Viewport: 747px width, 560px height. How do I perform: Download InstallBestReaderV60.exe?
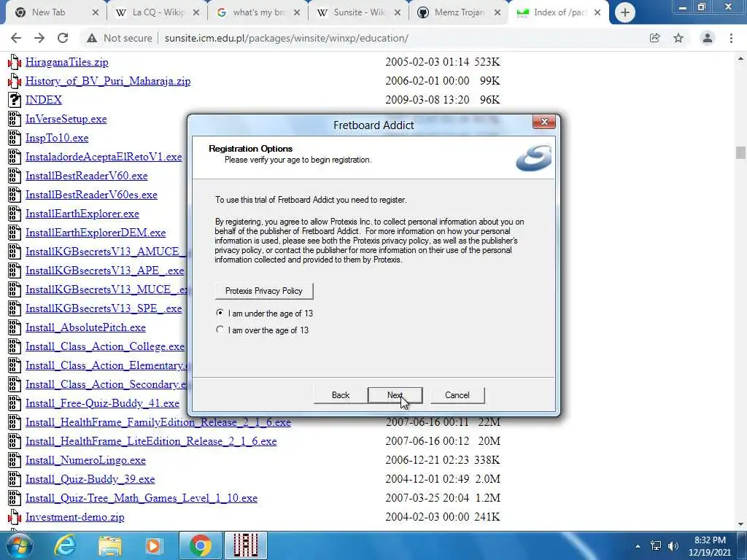(x=86, y=176)
